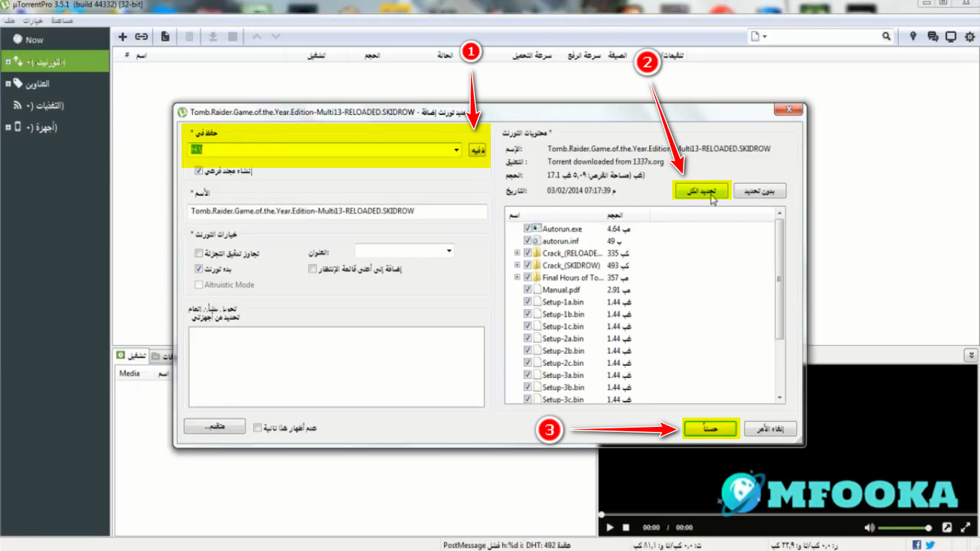Image resolution: width=980 pixels, height=551 pixels.
Task: Click the search magnifier icon in toolbar
Action: click(887, 37)
